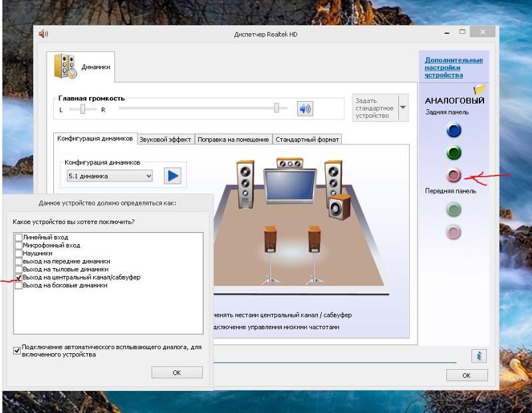This screenshot has height=413, width=532.
Task: Switch to the Поправка на помещение tab
Action: click(x=233, y=140)
